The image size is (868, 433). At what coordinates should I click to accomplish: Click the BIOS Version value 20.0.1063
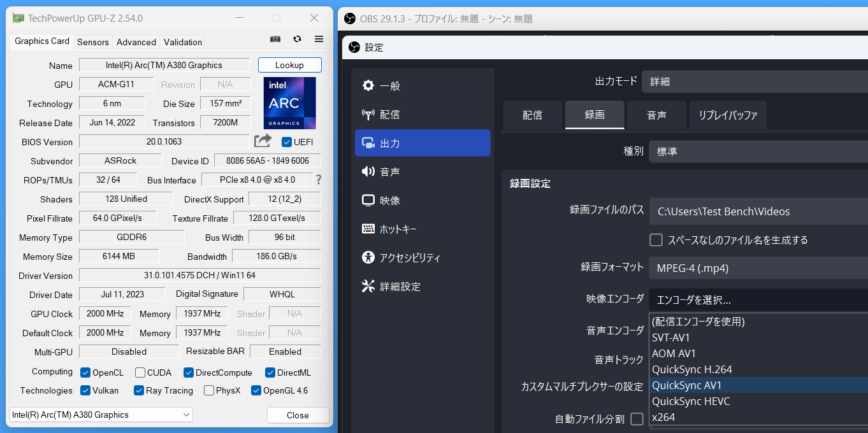click(x=164, y=141)
